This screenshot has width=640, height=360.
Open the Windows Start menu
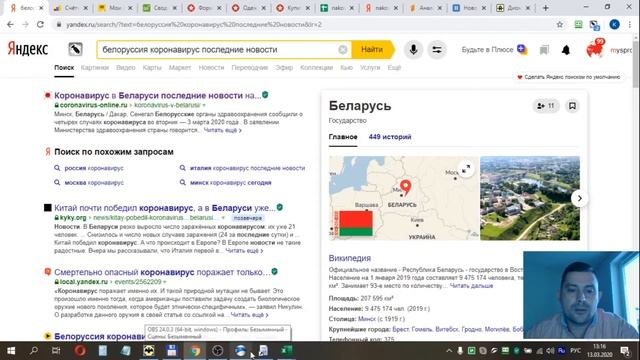[x=11, y=351]
